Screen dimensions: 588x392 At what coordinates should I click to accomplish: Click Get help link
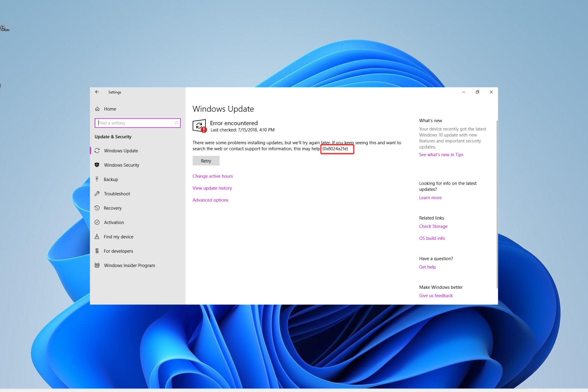click(x=427, y=267)
